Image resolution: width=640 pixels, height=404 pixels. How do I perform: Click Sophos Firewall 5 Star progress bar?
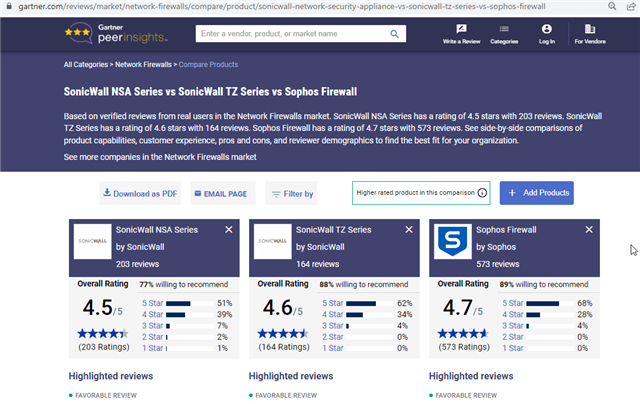coord(550,304)
